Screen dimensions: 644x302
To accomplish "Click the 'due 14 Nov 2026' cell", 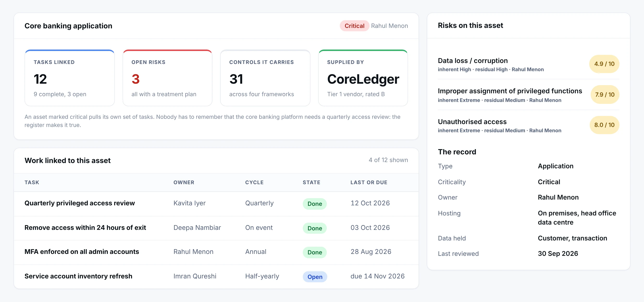I will pos(377,276).
